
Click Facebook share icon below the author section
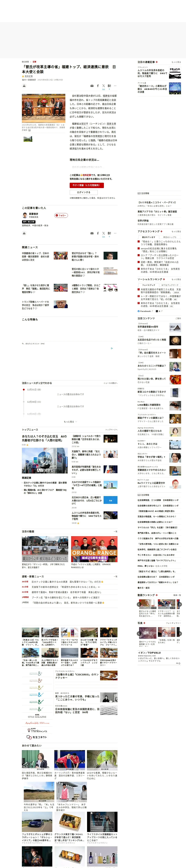tap(98, 233)
